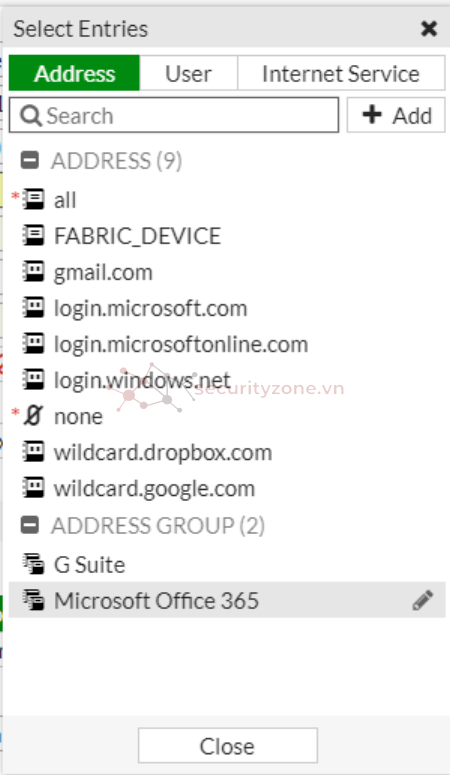Click the magnifier icon in the search box
Image resolution: width=450 pixels, height=775 pixels.
[31, 116]
